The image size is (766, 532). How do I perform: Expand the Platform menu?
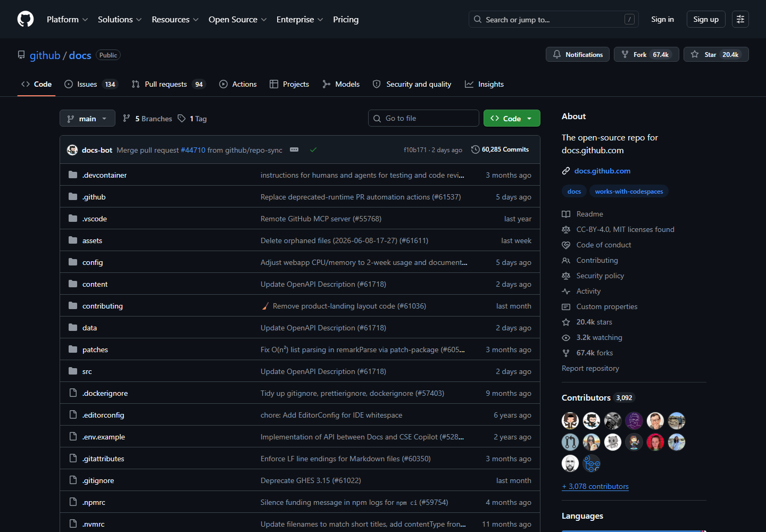pyautogui.click(x=68, y=19)
